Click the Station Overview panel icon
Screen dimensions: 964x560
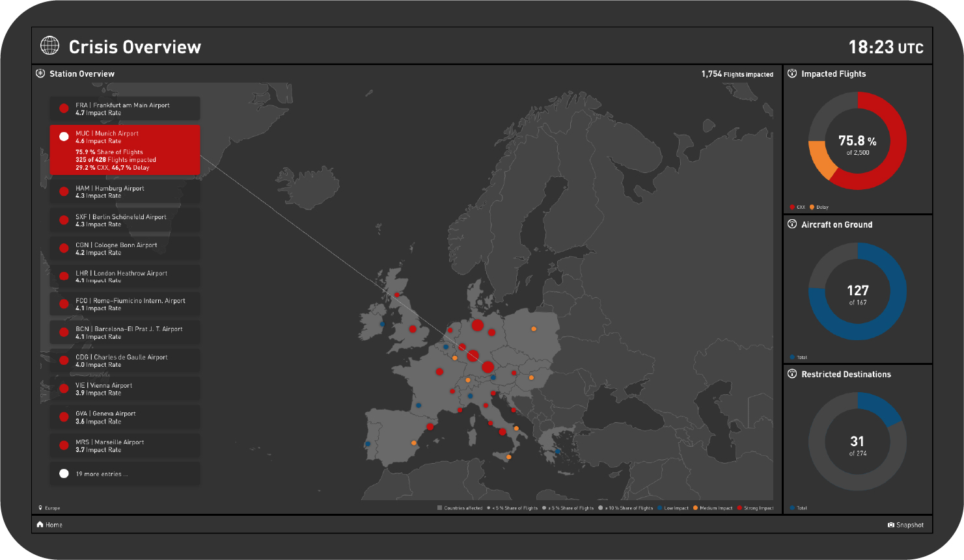pyautogui.click(x=40, y=73)
